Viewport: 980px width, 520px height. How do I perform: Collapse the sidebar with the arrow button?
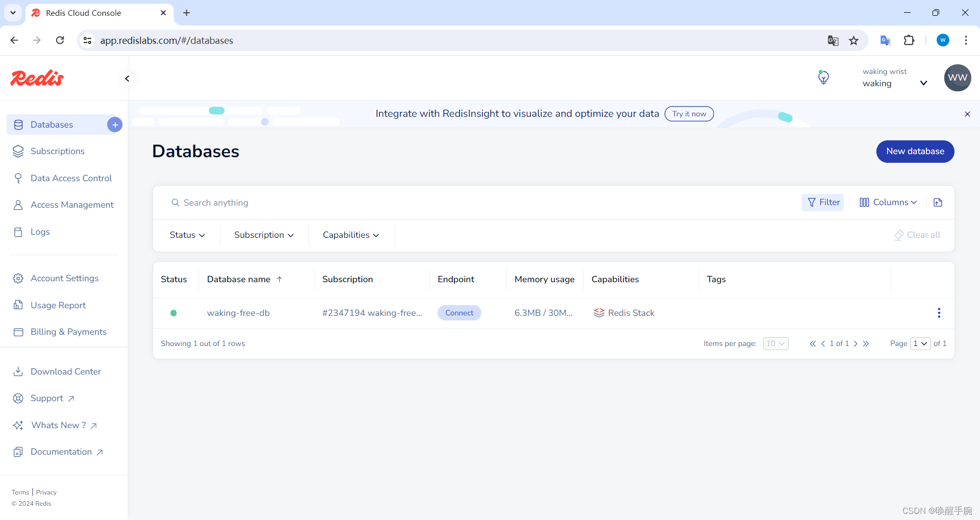coord(127,79)
